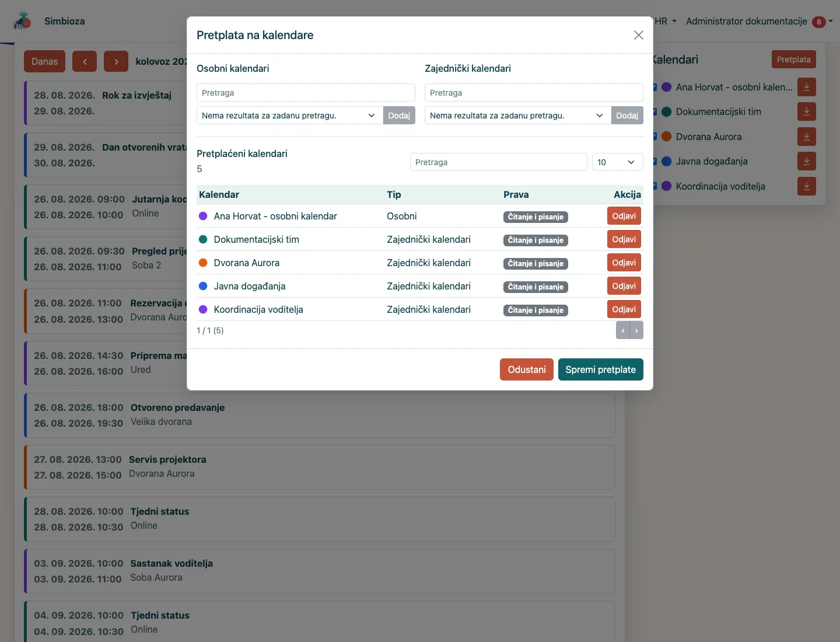Image resolution: width=840 pixels, height=642 pixels.
Task: Open Osobni kalendari results dropdown
Action: 290,116
